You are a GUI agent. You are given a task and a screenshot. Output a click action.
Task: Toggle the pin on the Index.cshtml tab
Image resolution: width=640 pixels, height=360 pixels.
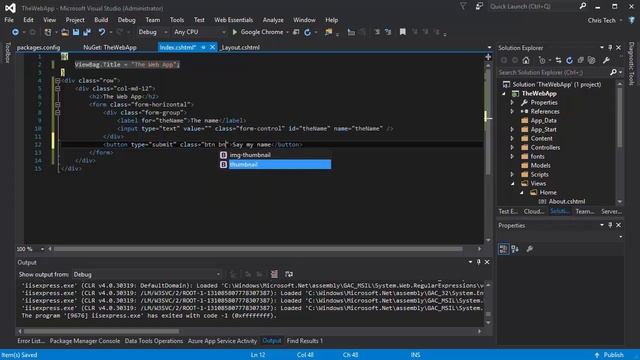(203, 47)
